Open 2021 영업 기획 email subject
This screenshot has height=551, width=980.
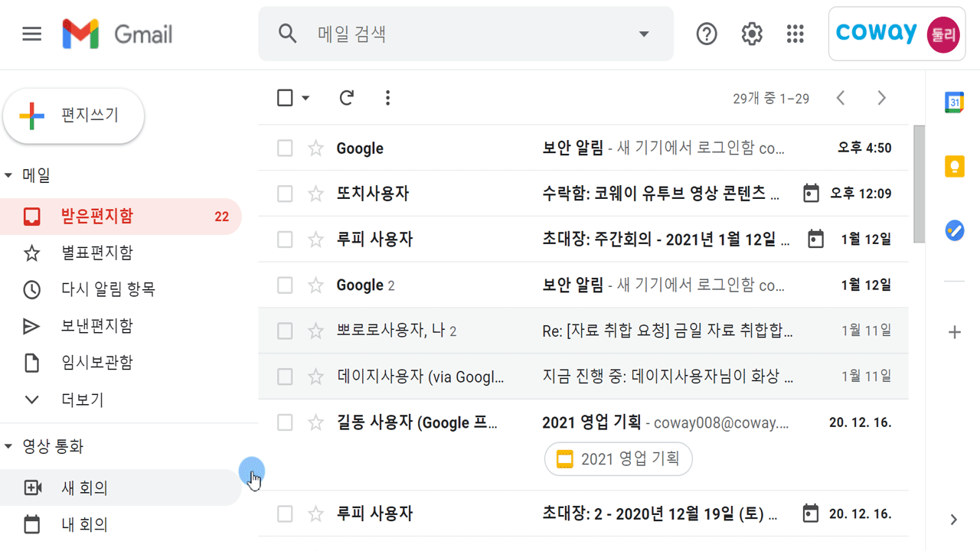591,422
